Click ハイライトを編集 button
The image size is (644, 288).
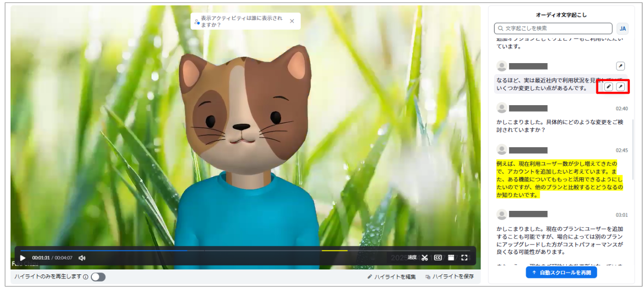coord(392,277)
